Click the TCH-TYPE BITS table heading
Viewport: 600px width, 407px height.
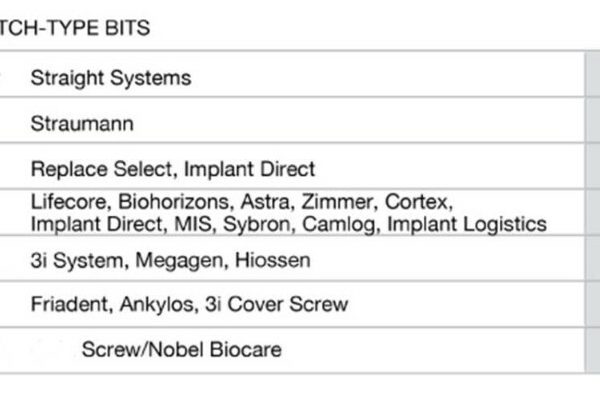[x=75, y=28]
